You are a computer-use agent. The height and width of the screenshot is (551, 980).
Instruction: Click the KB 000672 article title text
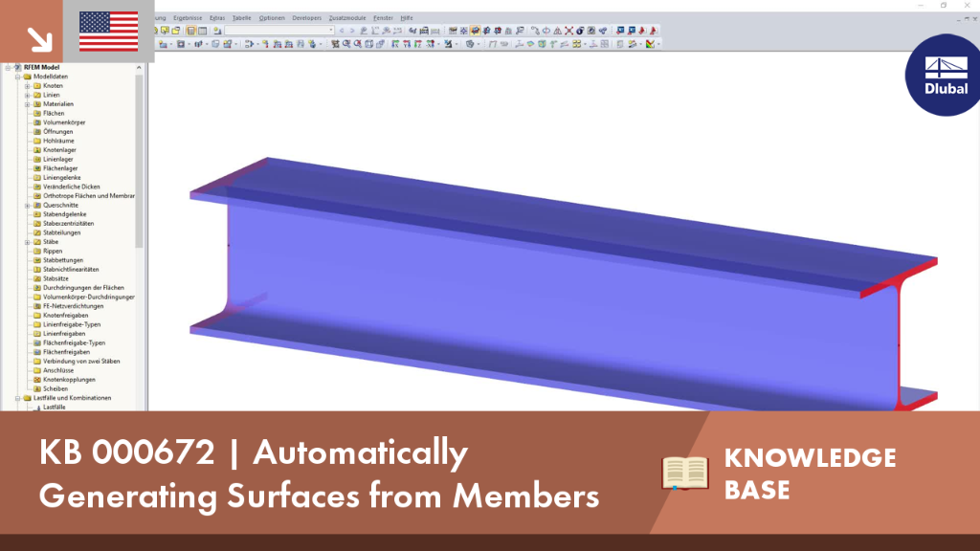click(x=319, y=474)
